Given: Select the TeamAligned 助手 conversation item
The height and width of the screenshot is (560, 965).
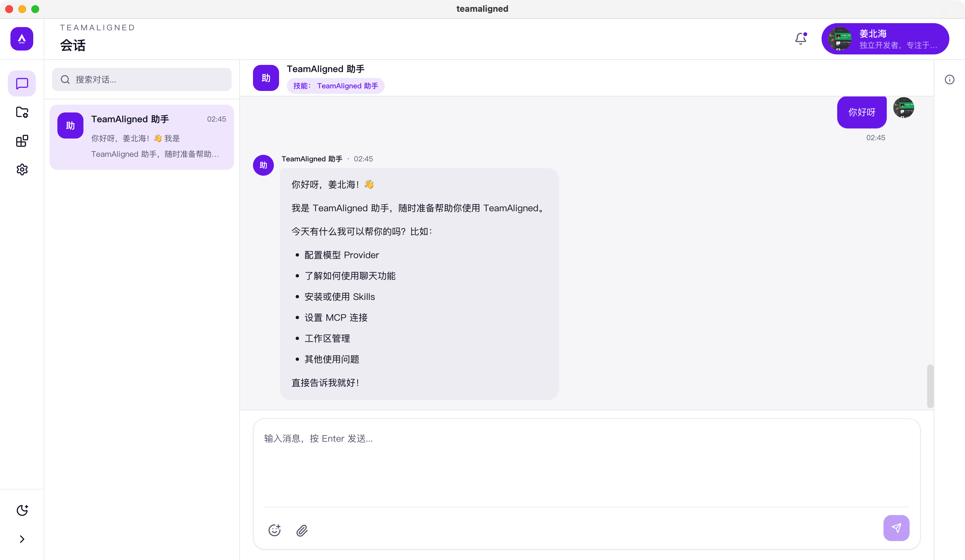Looking at the screenshot, I should 142,137.
